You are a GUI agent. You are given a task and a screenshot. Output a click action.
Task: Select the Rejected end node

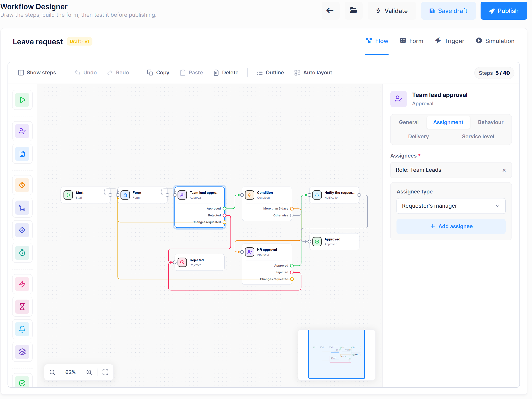[x=200, y=262]
